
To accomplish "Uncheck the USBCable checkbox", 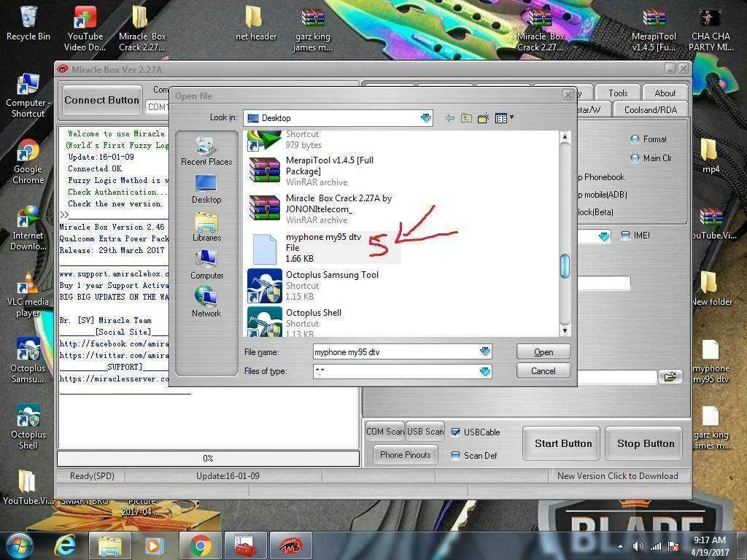I will 455,432.
